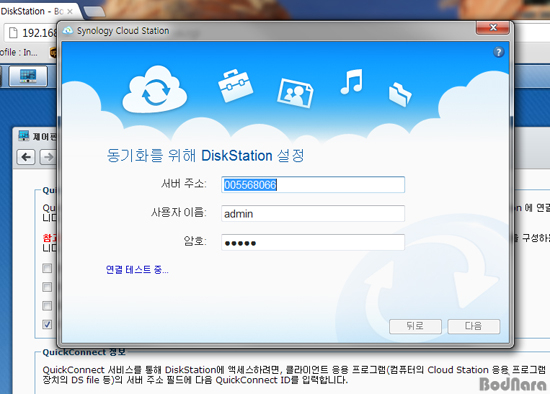Click the monitor icon in the DiskStation taskbar

click(28, 76)
